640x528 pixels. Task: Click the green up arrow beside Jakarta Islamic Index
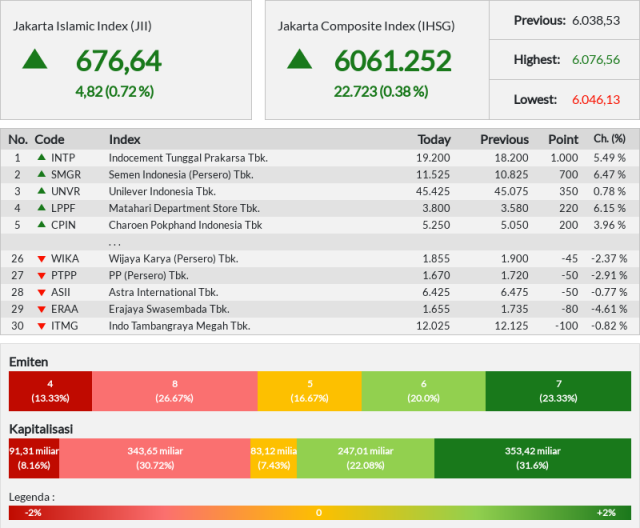coord(35,59)
